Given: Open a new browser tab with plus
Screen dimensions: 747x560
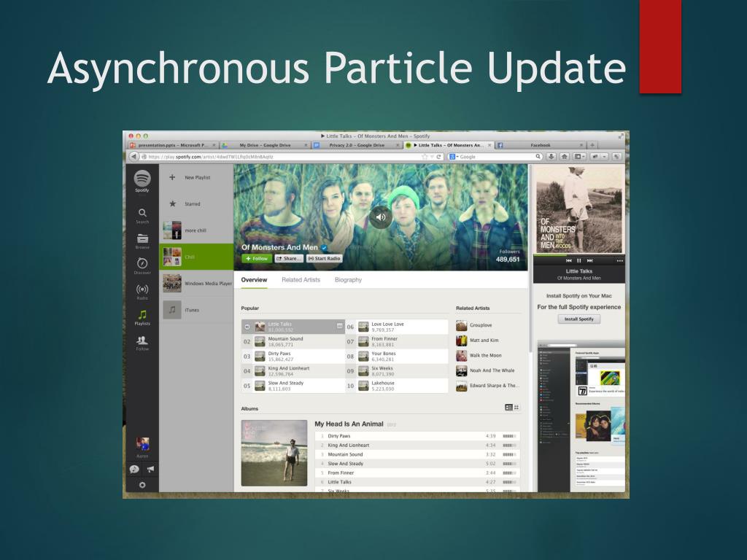Looking at the screenshot, I should pyautogui.click(x=592, y=145).
